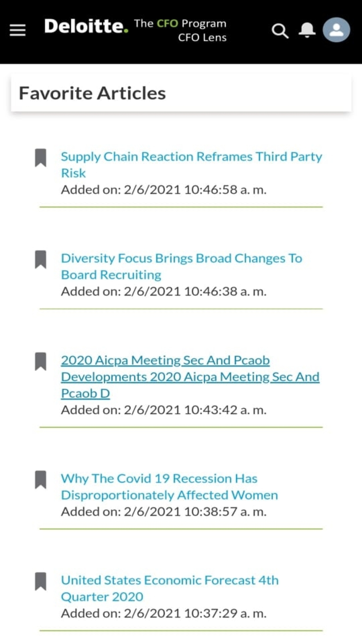Click the Favorite Articles heading card
The image size is (362, 644).
point(181,93)
